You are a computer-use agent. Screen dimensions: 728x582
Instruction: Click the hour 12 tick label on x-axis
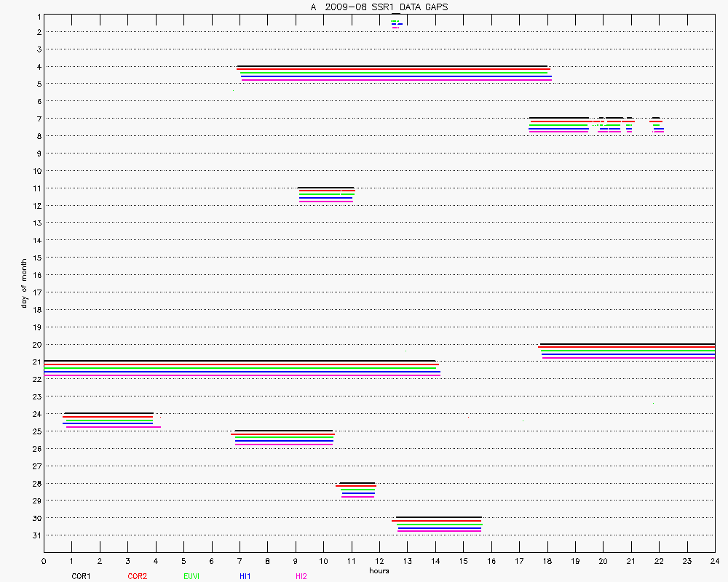coord(379,561)
